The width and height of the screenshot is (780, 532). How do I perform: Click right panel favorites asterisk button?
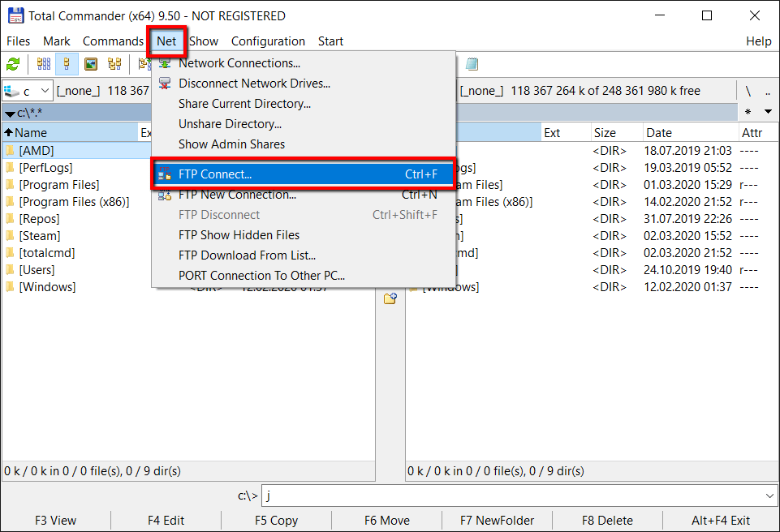click(x=748, y=112)
